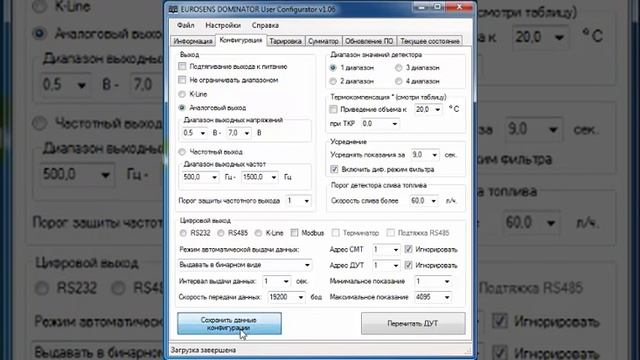This screenshot has width=640, height=360.
Task: Close the User Configurator window
Action: [459, 7]
